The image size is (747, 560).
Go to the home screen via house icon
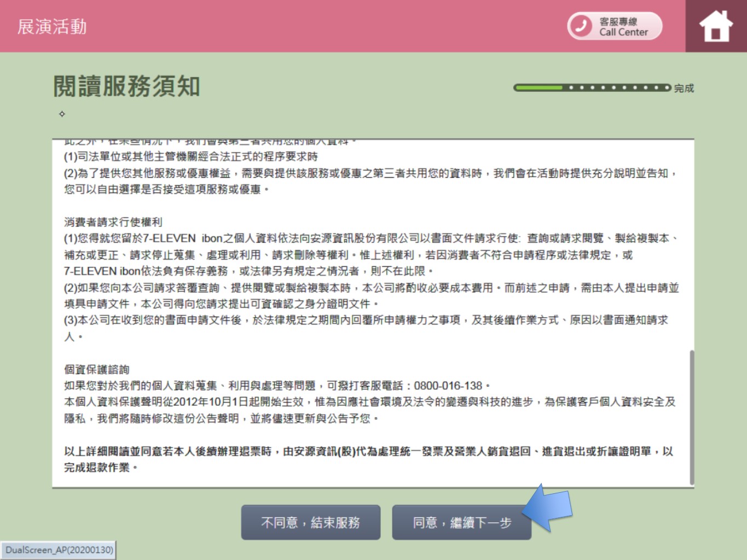(x=716, y=26)
